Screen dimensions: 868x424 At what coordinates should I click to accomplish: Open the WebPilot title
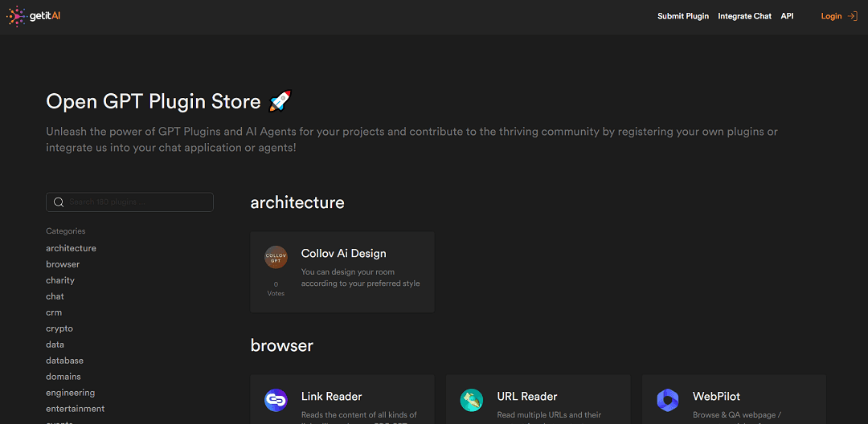pyautogui.click(x=716, y=397)
